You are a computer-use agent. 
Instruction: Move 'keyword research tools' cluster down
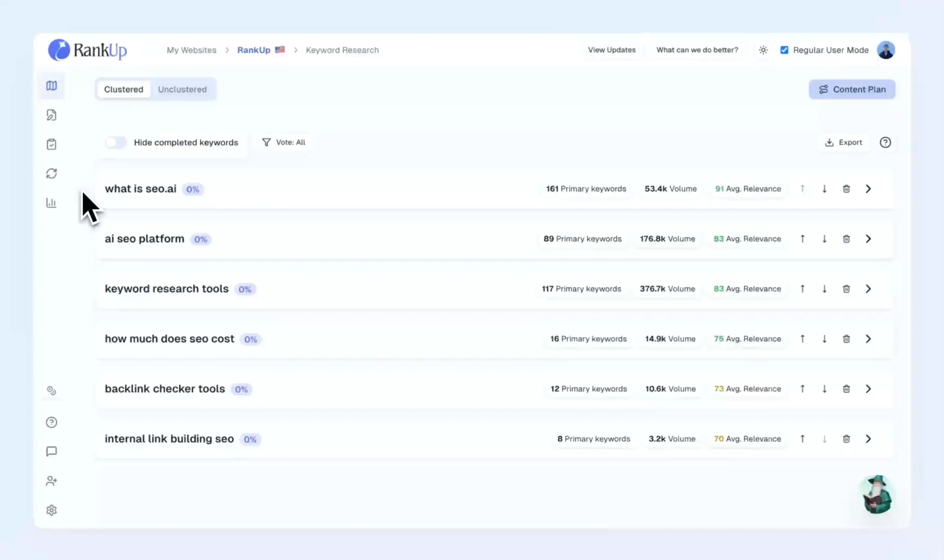824,289
